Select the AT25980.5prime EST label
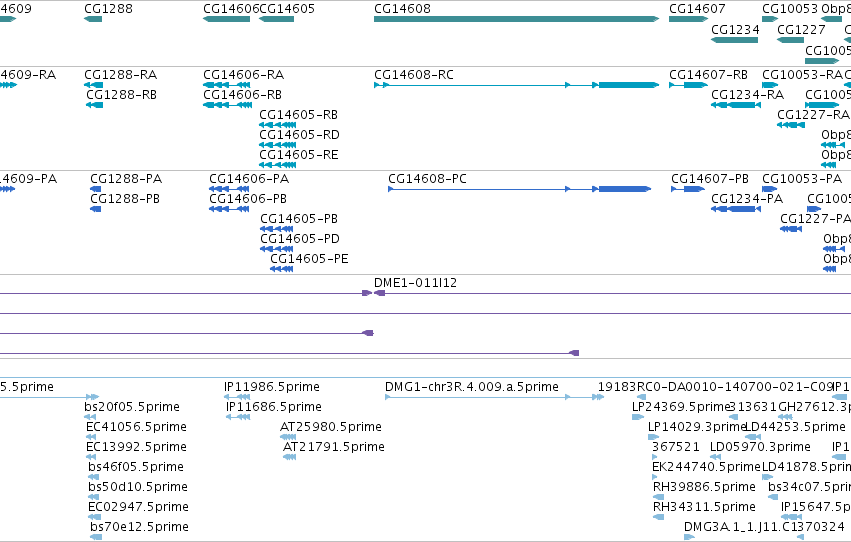 [x=331, y=428]
